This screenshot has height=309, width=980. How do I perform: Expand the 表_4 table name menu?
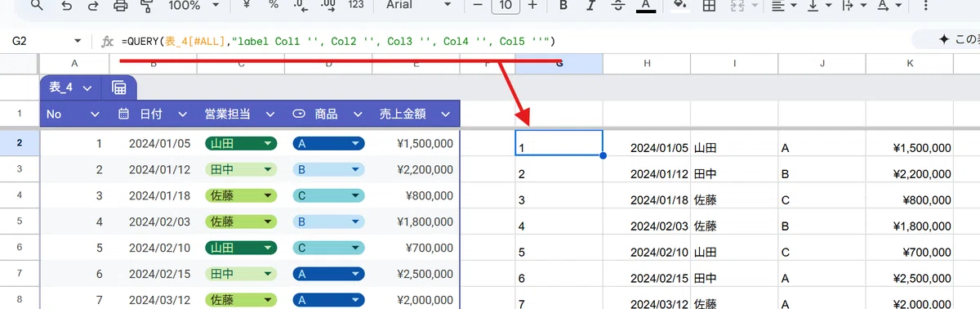pyautogui.click(x=87, y=87)
